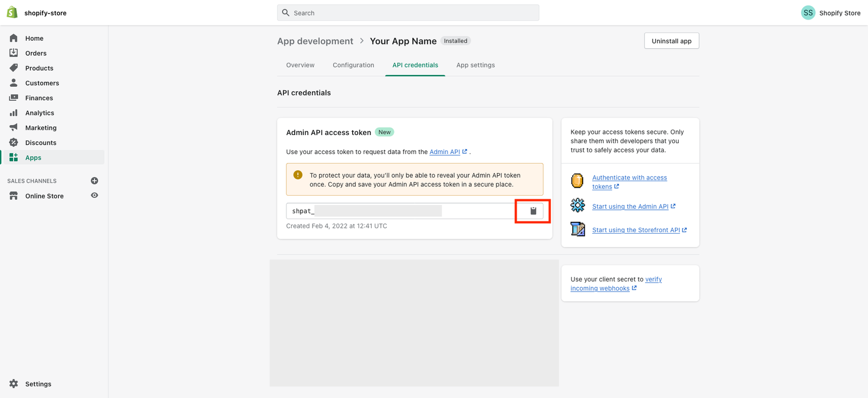Switch to the Configuration tab
The image size is (868, 398).
coord(353,65)
